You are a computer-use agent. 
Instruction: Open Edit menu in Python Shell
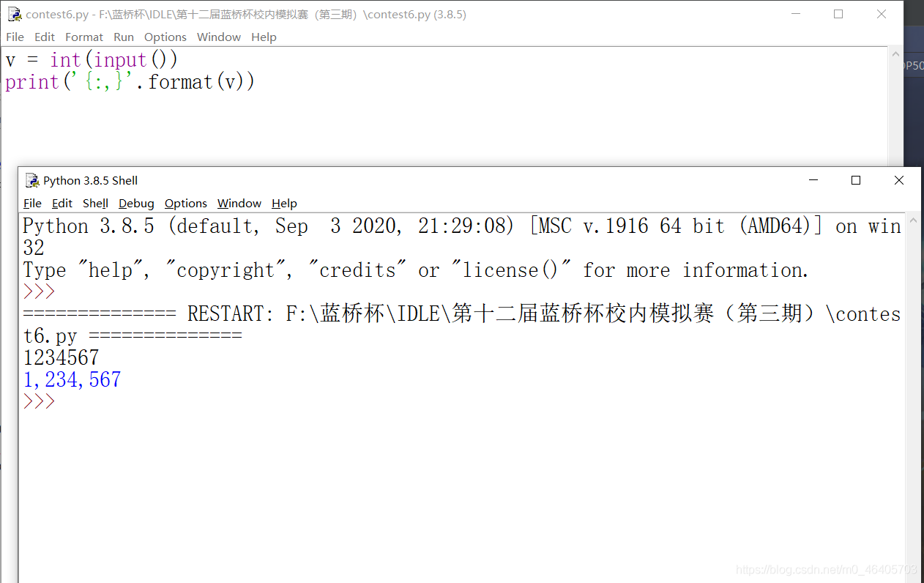pos(62,203)
